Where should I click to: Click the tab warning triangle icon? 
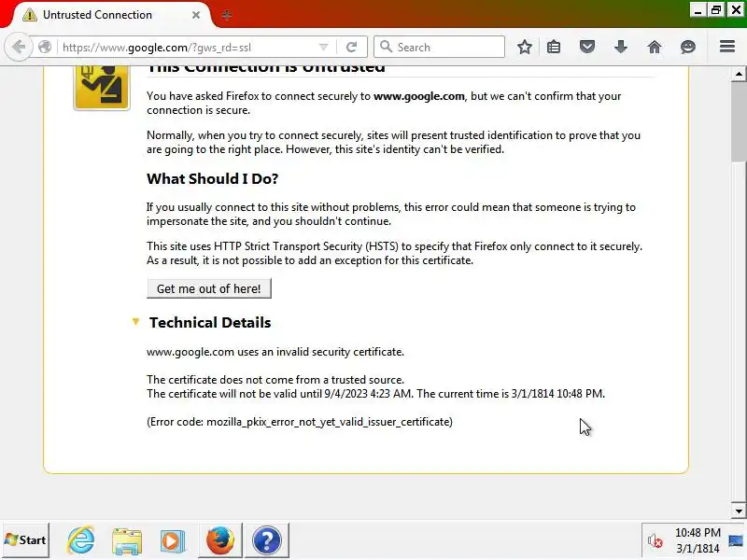(30, 15)
